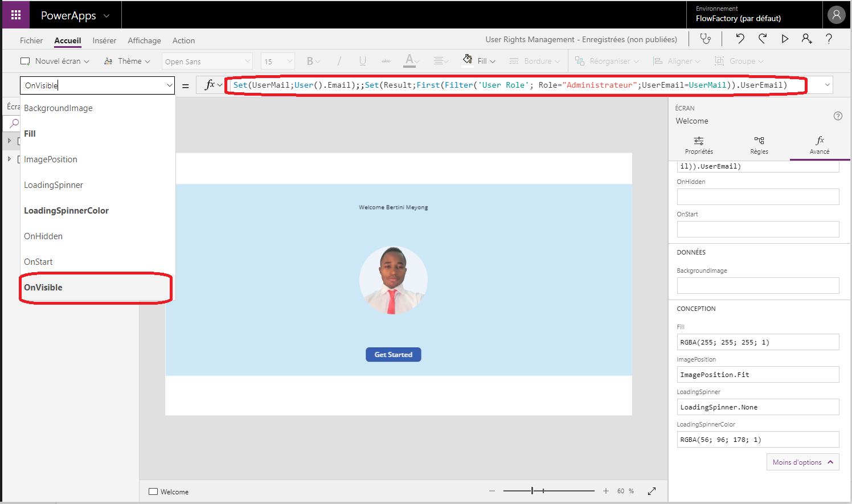Preview the app with play icon

(x=785, y=39)
